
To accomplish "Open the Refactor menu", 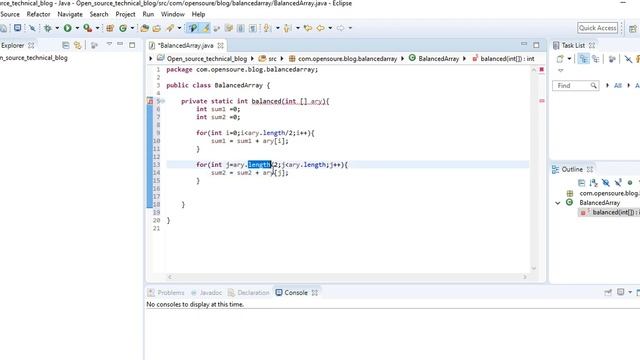I will [38, 14].
